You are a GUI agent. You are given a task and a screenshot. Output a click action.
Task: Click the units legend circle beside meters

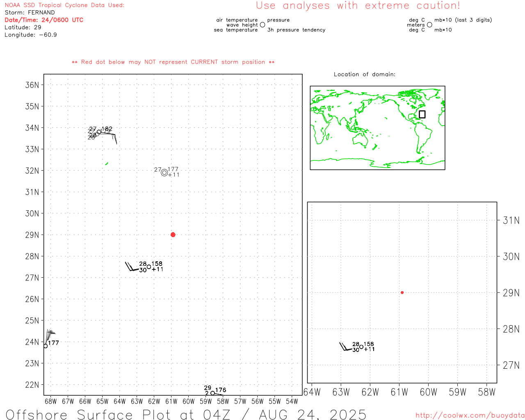[429, 25]
